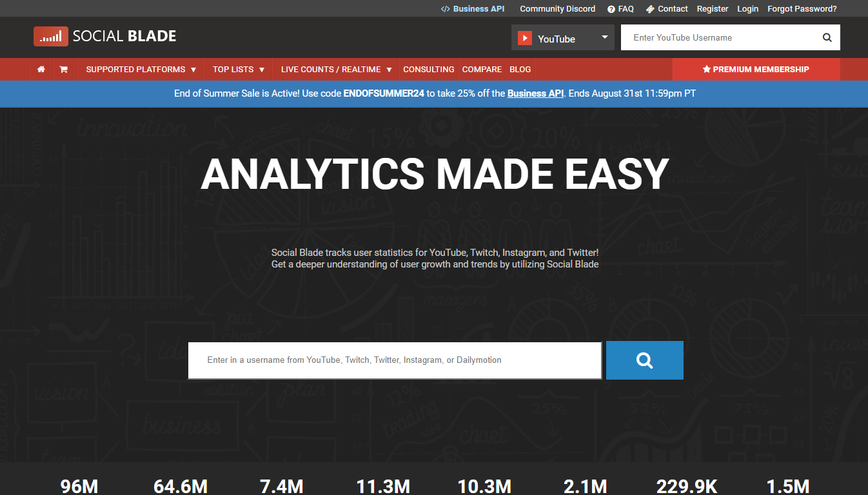
Task: Open the Compare page
Action: pos(482,70)
